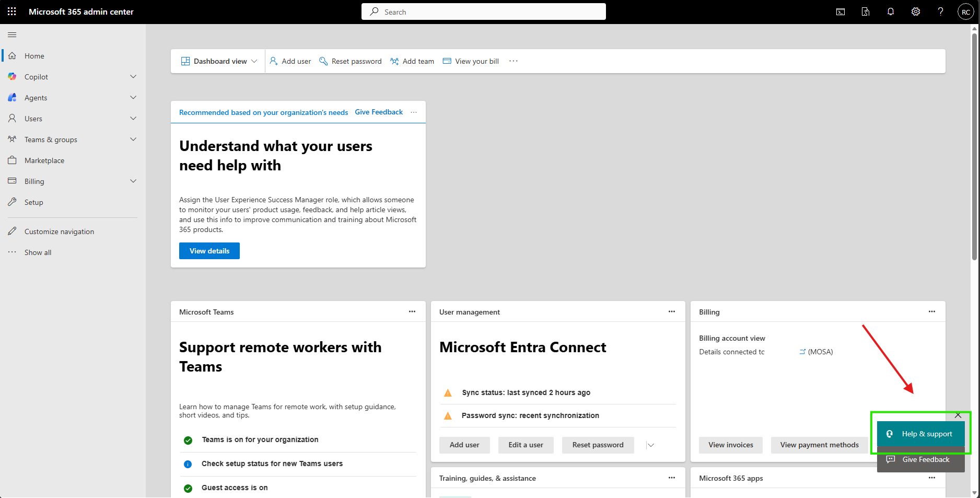The height and width of the screenshot is (498, 980).
Task: Click Add user in top toolbar
Action: coord(290,61)
